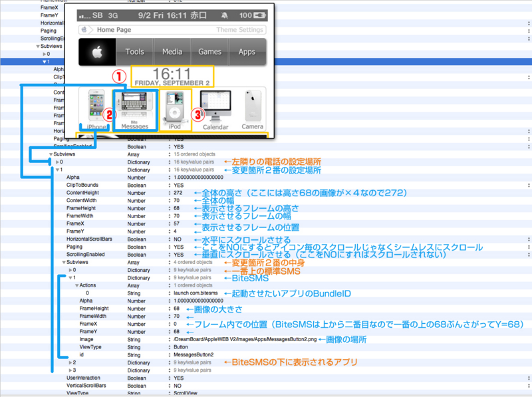Click the Array type in Actions row
The image size is (532, 397).
click(x=134, y=285)
